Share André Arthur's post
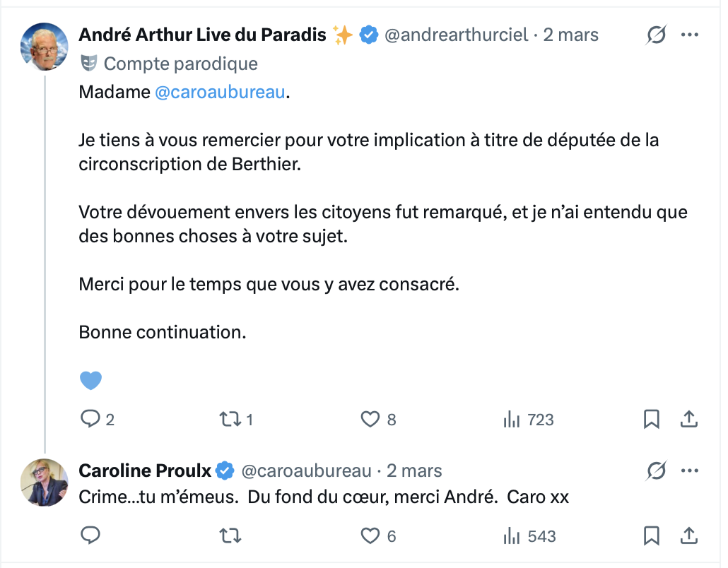Image resolution: width=728 pixels, height=568 pixels. pos(688,420)
